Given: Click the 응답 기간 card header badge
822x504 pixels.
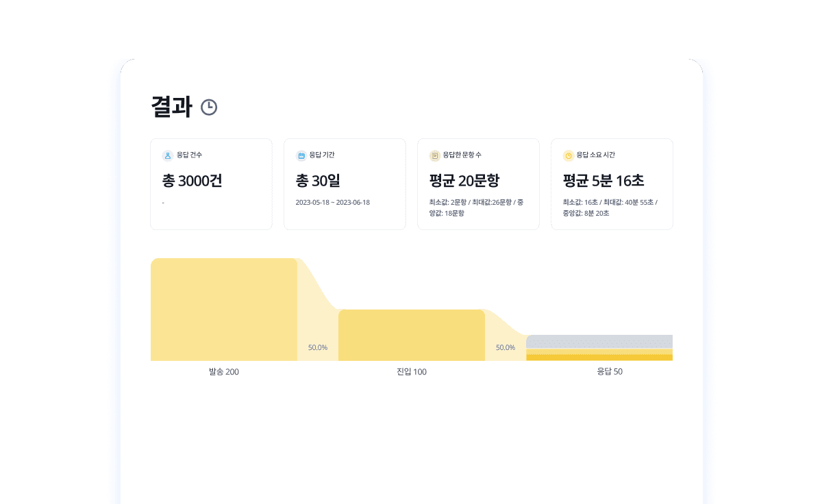Looking at the screenshot, I should click(314, 155).
